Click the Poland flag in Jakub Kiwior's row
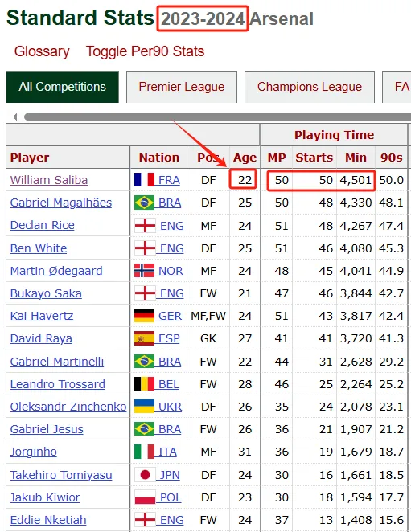This screenshot has height=532, width=411. [145, 497]
